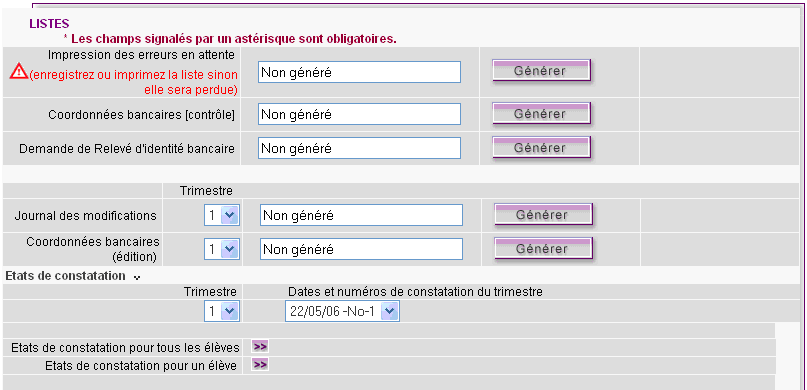Expand the 22/05/06 -No-1 constatation date dropdown
Viewport: 807px width, 390px height.
point(342,311)
